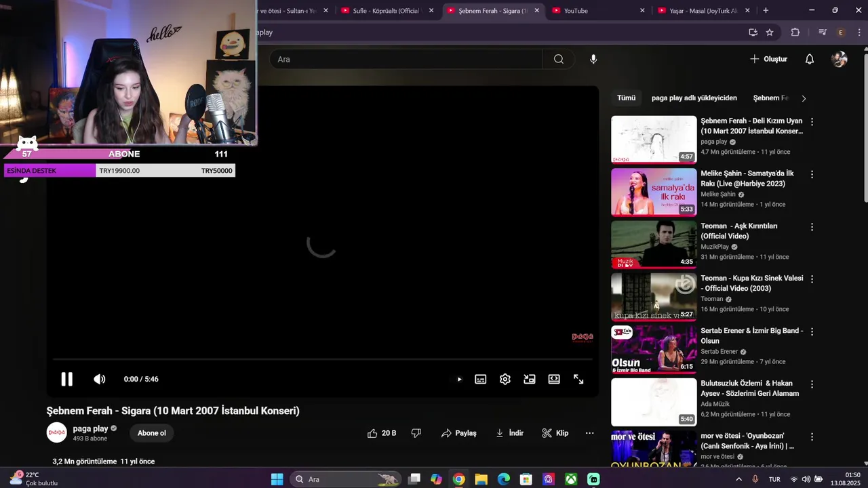Viewport: 868px width, 488px height.
Task: Open the Bulutsuzluk Özlemi video title
Action: (749, 388)
